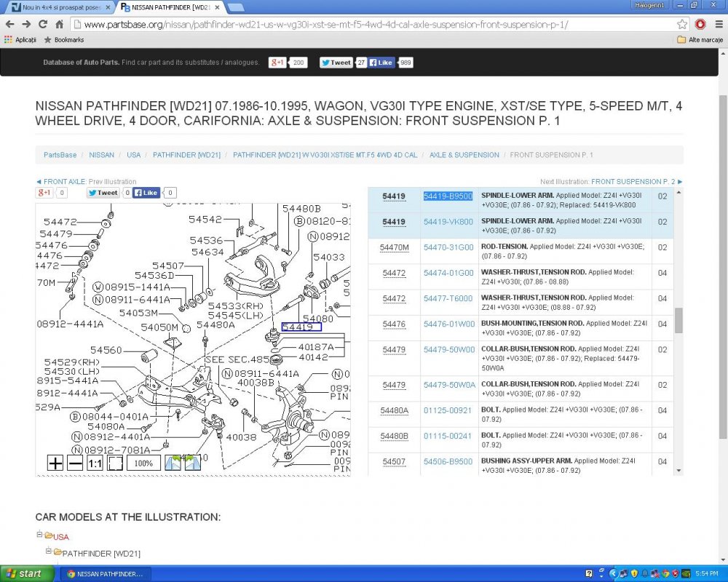Open the Aplicații apps shortcut

pyautogui.click(x=20, y=40)
